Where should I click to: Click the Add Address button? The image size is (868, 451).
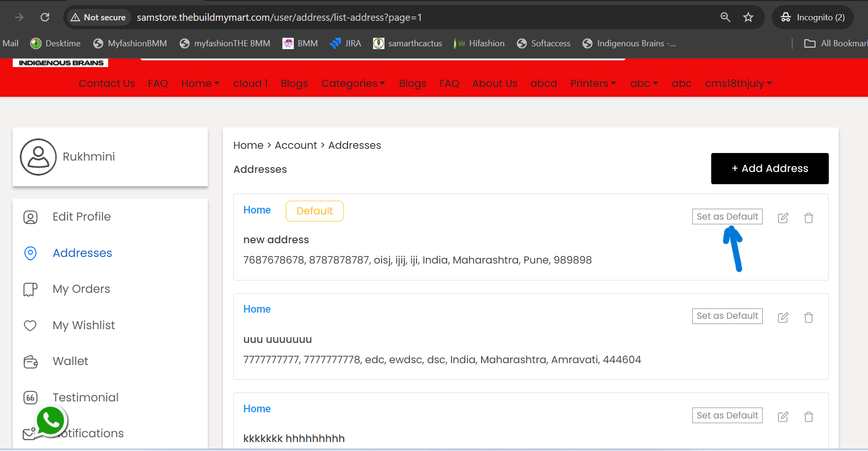770,169
